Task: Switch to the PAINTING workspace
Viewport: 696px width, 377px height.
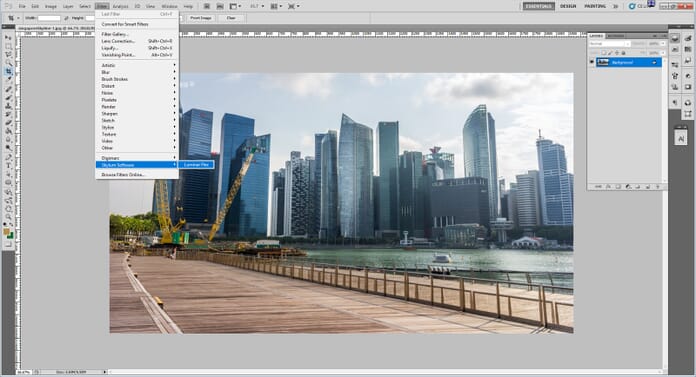Action: point(595,6)
